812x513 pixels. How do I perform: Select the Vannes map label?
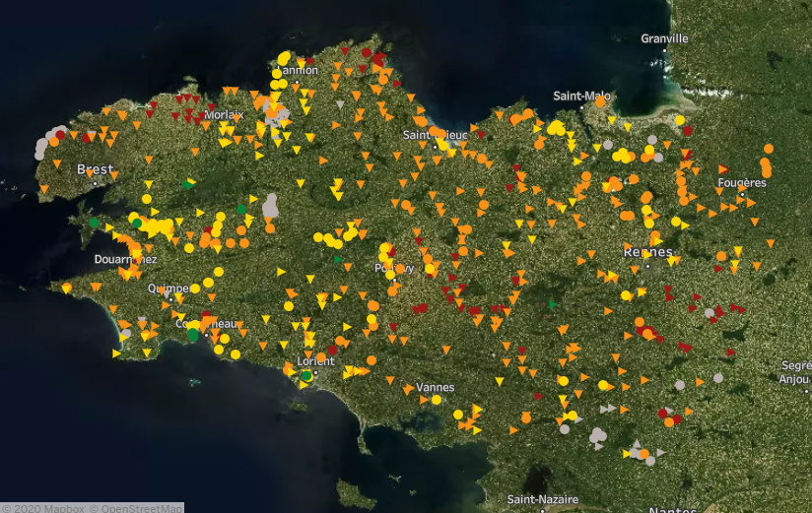pos(435,387)
